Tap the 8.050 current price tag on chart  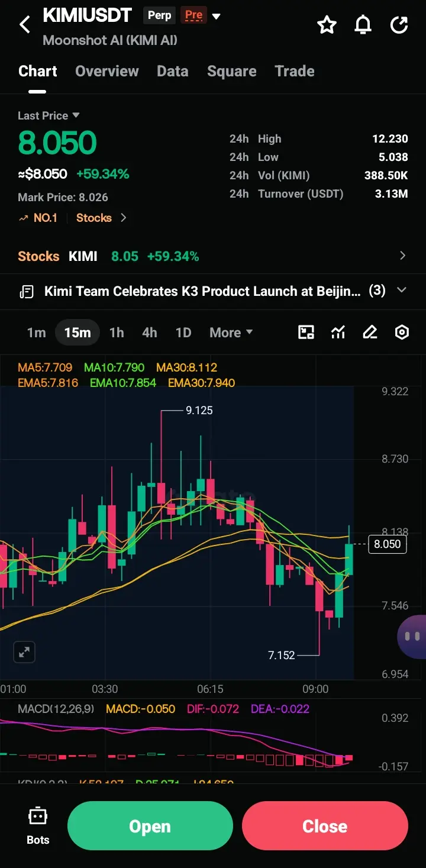click(388, 544)
